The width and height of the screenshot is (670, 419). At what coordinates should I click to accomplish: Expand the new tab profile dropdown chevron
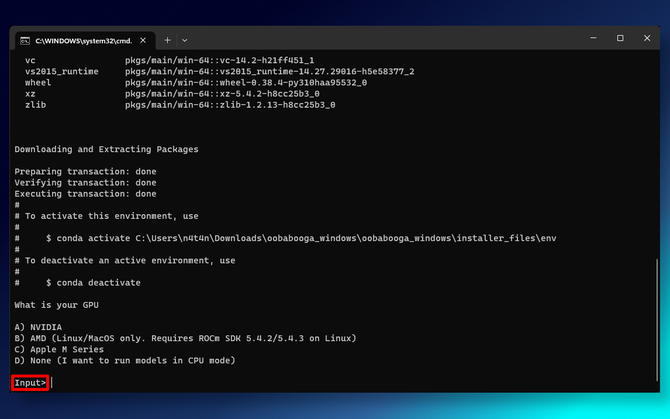click(185, 41)
